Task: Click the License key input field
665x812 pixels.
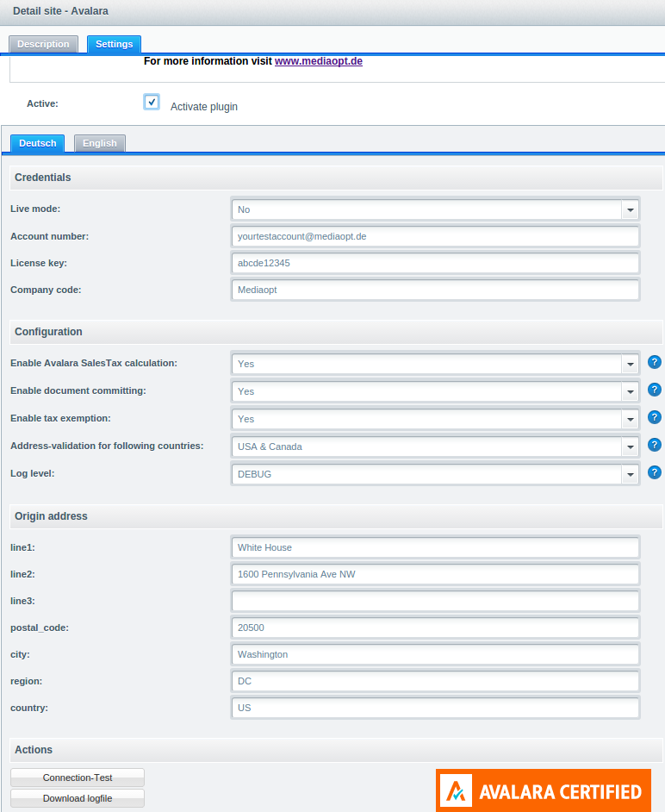Action: [x=435, y=263]
